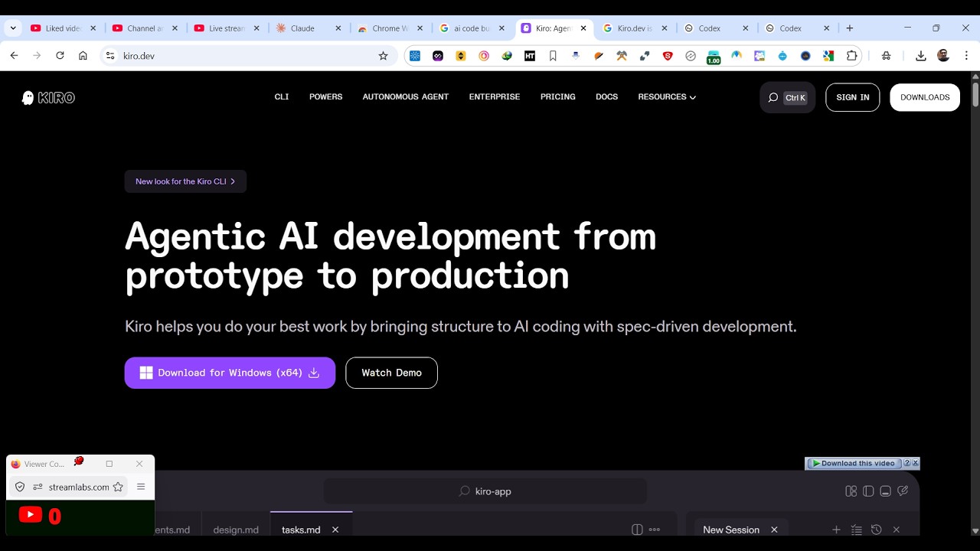Open the task list icon in session panel
The width and height of the screenshot is (980, 551).
(x=857, y=530)
